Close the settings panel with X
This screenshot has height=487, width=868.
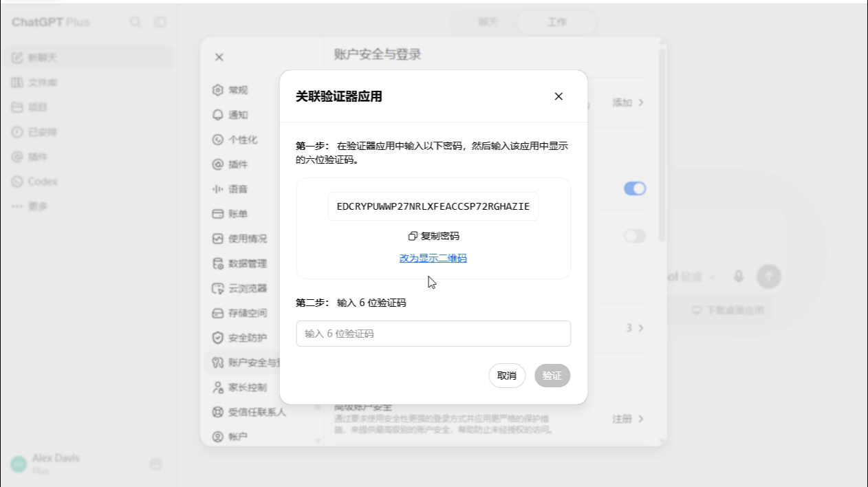tap(219, 57)
